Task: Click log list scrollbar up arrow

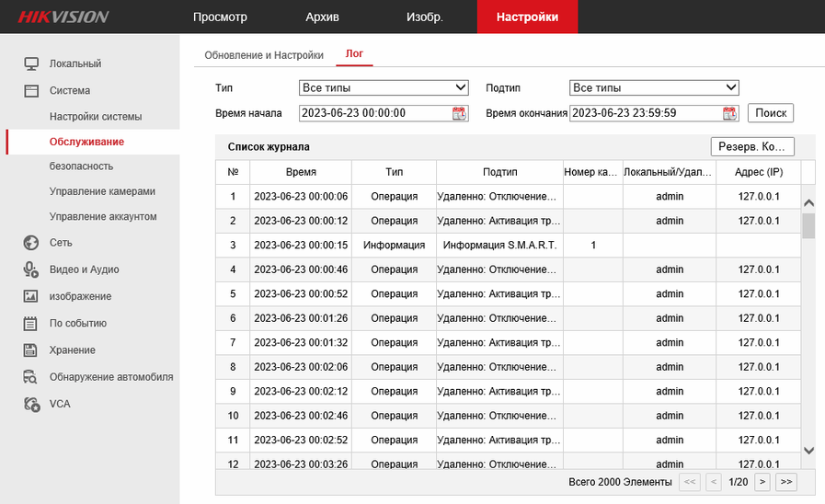Action: pyautogui.click(x=808, y=202)
